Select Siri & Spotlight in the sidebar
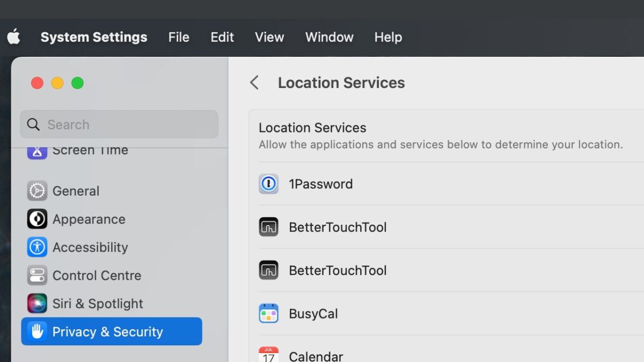Viewport: 644px width, 362px height. 112,304
